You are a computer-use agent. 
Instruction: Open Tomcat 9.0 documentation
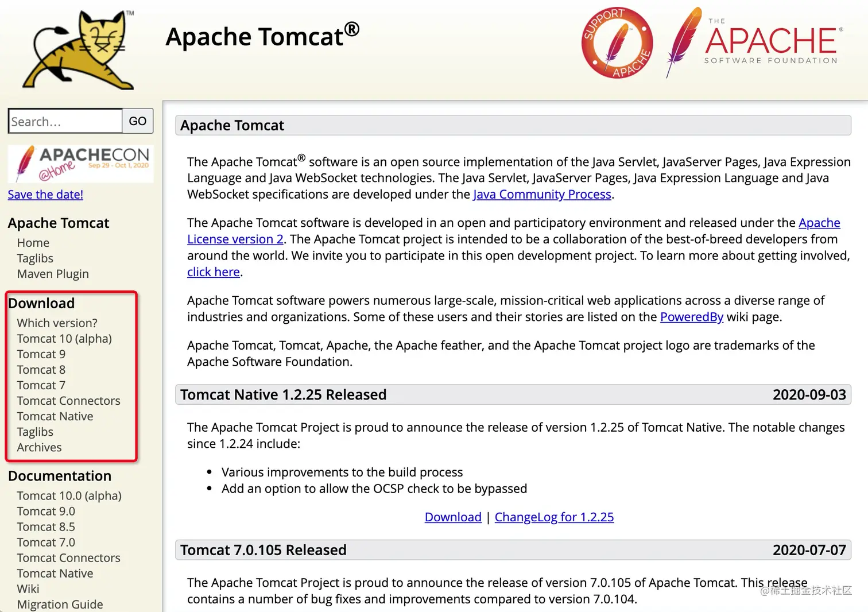[46, 511]
